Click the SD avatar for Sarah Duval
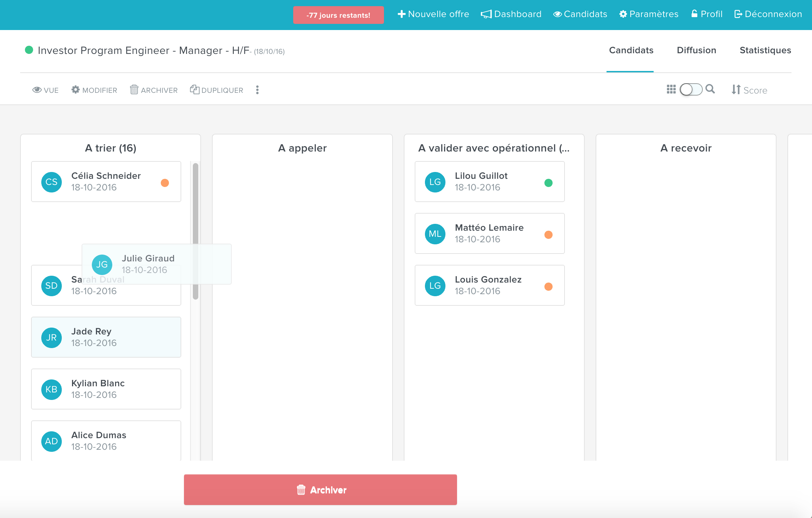812x518 pixels. pyautogui.click(x=52, y=286)
